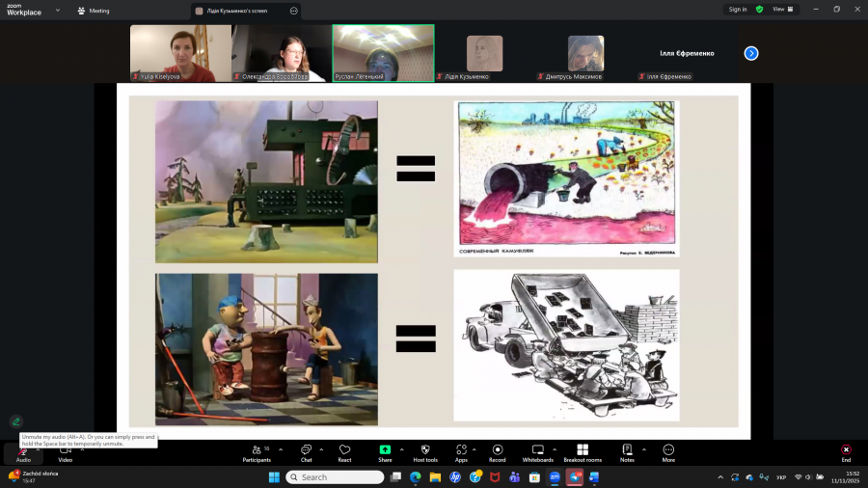Switch to the Meeting tab
The image size is (868, 488).
(94, 11)
